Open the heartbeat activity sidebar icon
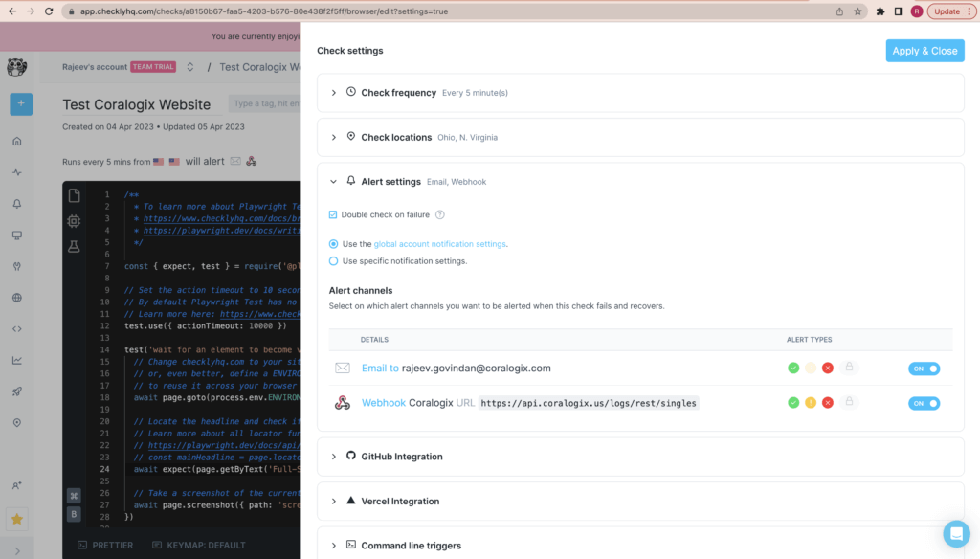 tap(17, 172)
